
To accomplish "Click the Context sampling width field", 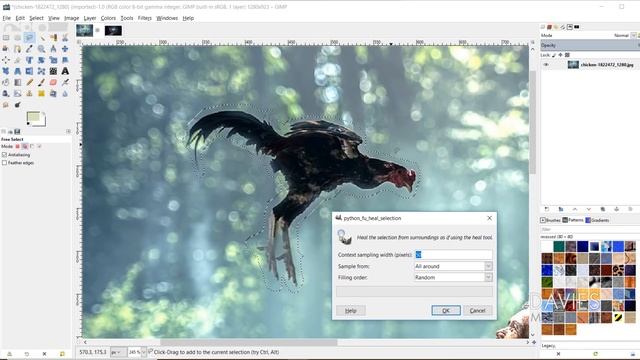I will click(x=453, y=255).
